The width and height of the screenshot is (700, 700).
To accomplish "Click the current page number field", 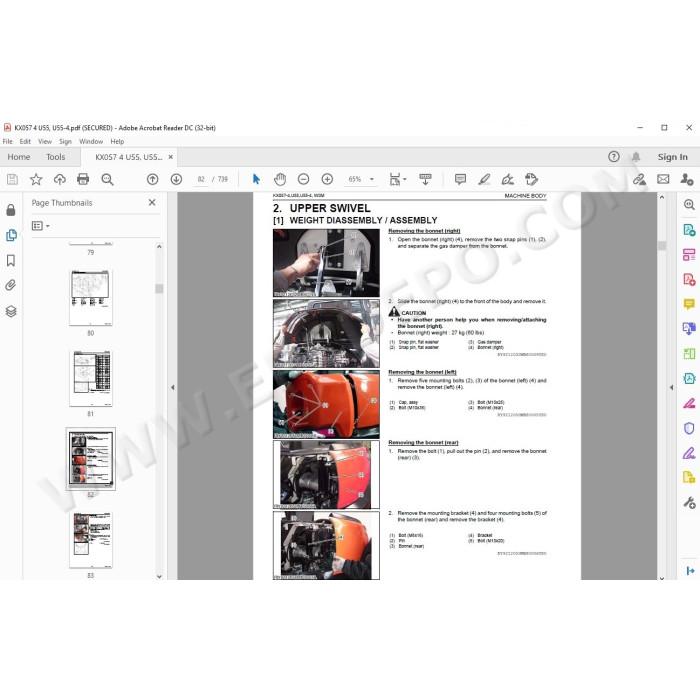I will click(201, 179).
